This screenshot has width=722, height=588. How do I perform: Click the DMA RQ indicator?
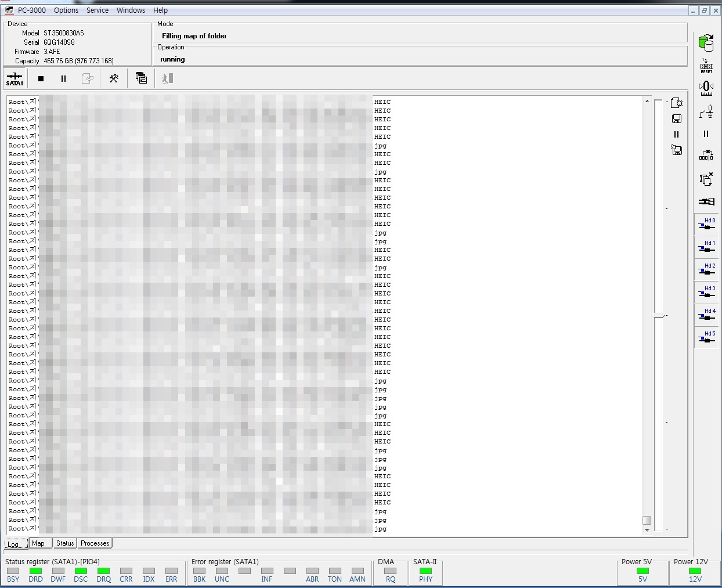[x=390, y=571]
